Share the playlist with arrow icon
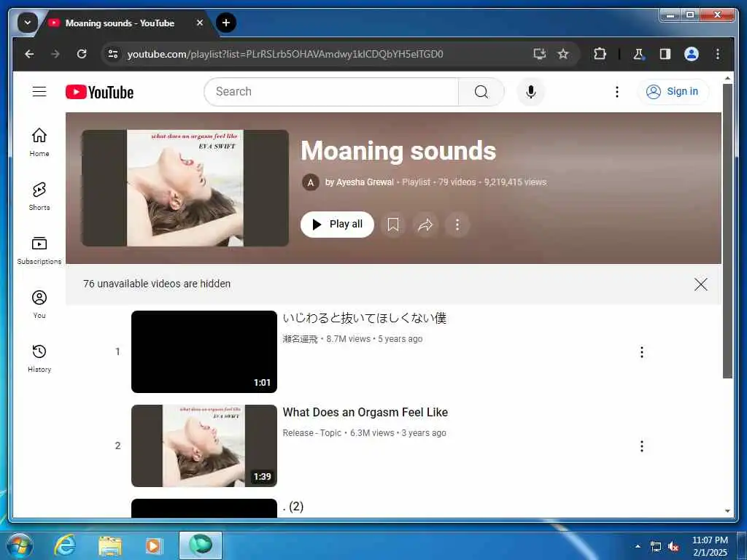The image size is (747, 560). pyautogui.click(x=425, y=225)
